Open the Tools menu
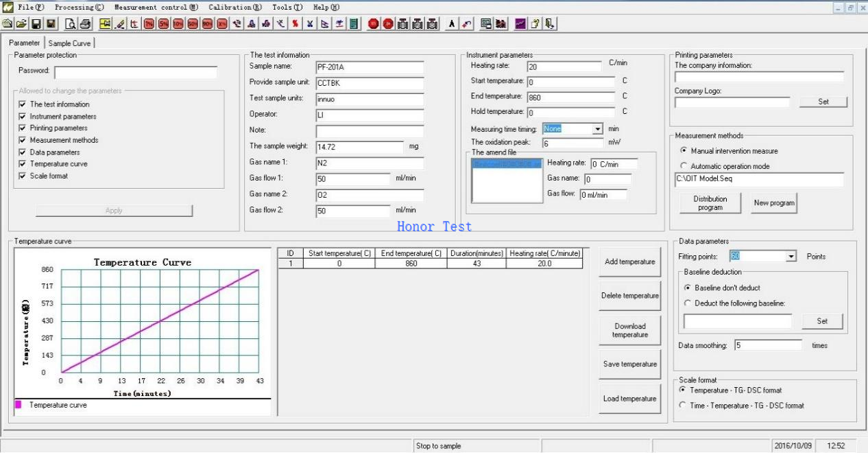868x453 pixels. point(287,7)
